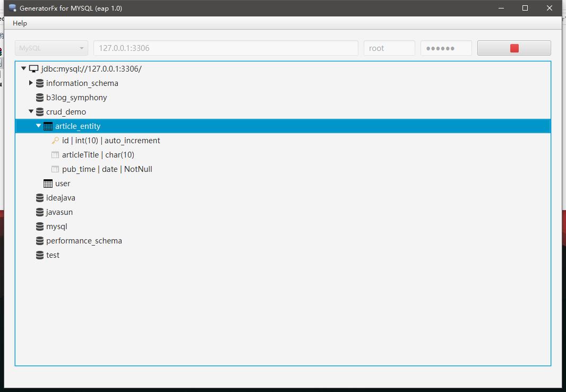Select ideajava database label
This screenshot has width=566, height=392.
(x=61, y=198)
